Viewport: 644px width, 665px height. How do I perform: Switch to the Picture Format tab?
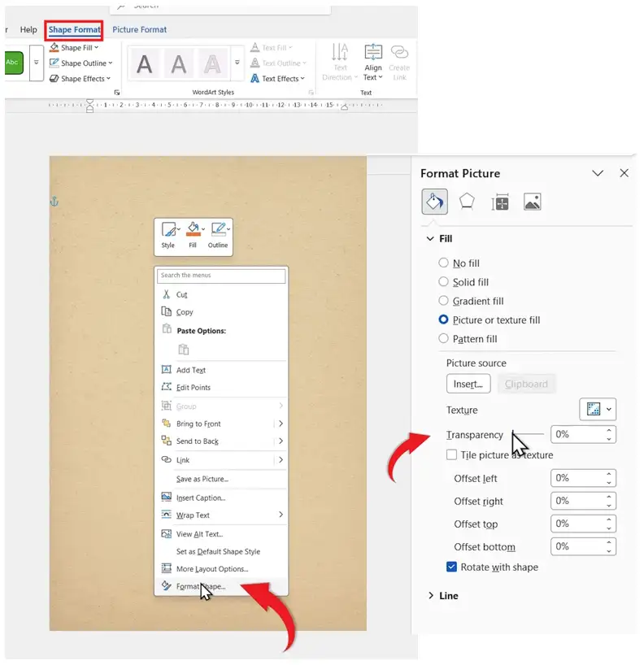[139, 30]
